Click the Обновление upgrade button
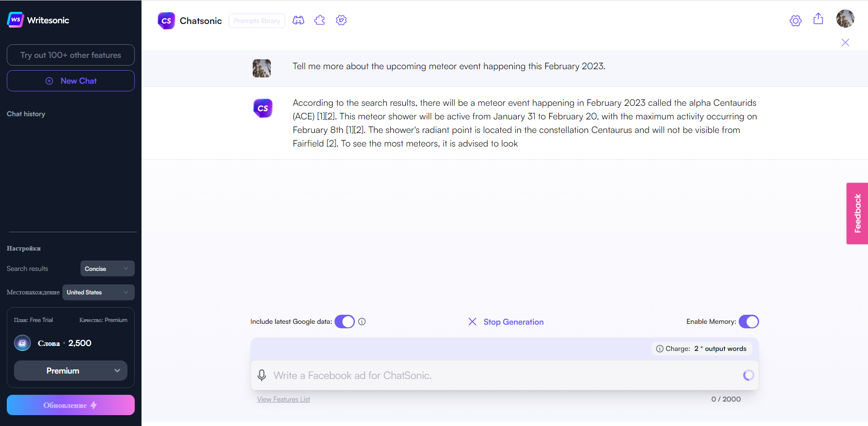Viewport: 868px width, 426px height. click(x=71, y=405)
